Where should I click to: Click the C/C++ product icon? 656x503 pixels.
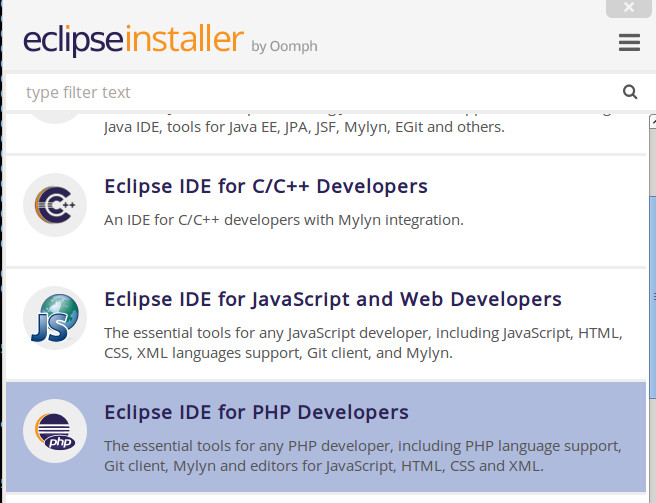(x=55, y=205)
